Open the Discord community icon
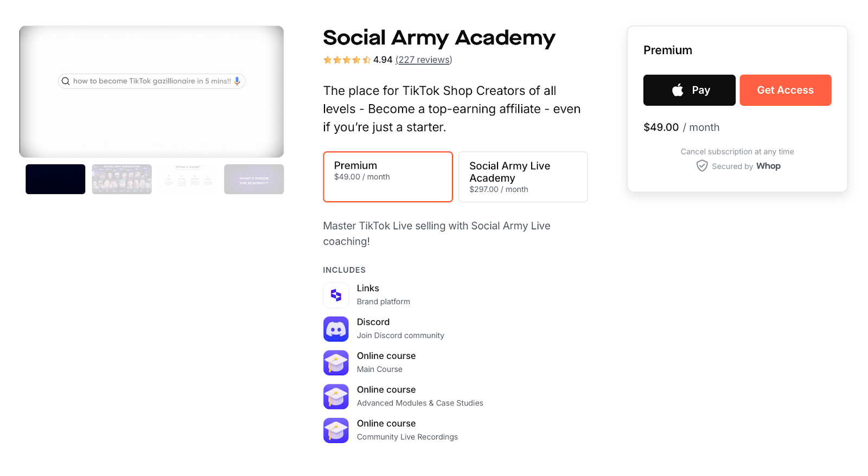 [336, 329]
